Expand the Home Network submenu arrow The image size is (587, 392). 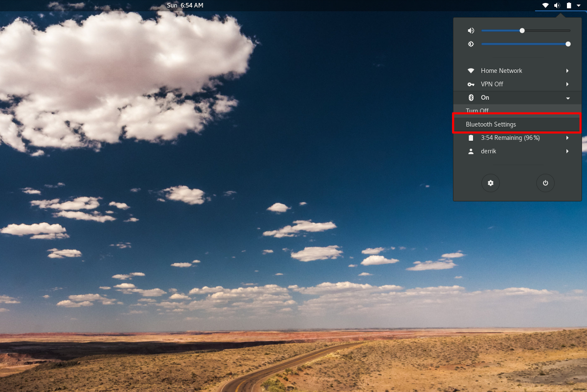click(x=568, y=71)
